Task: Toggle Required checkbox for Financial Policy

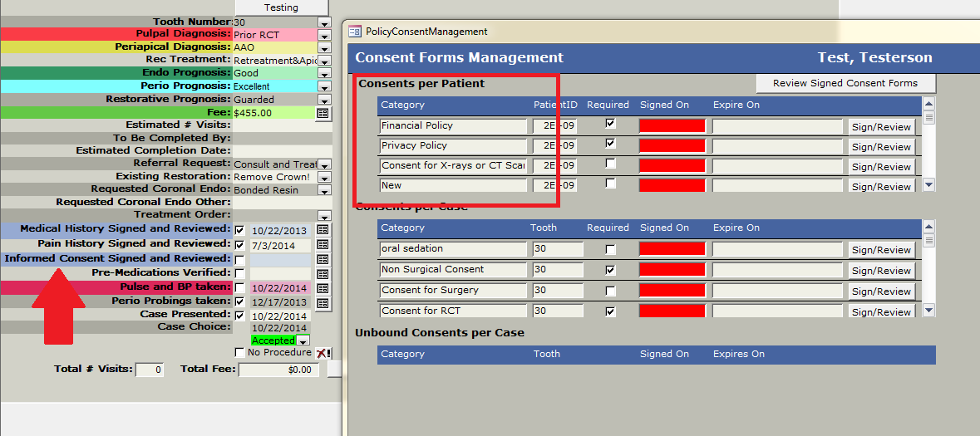Action: (611, 124)
